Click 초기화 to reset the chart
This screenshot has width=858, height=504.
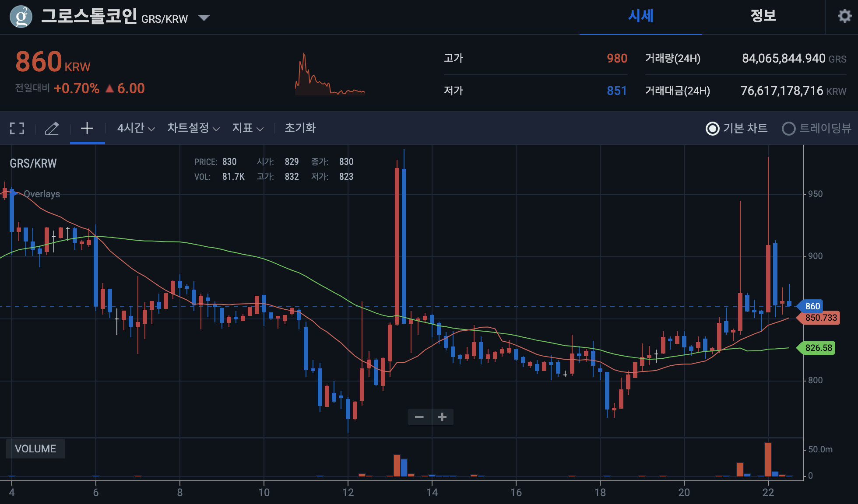click(300, 128)
